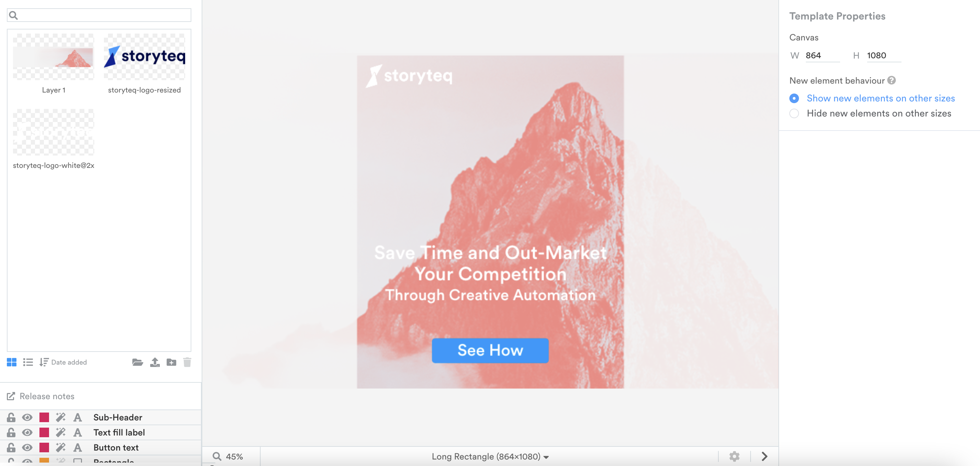The width and height of the screenshot is (980, 466).
Task: Select list view icon in asset panel
Action: click(x=27, y=362)
